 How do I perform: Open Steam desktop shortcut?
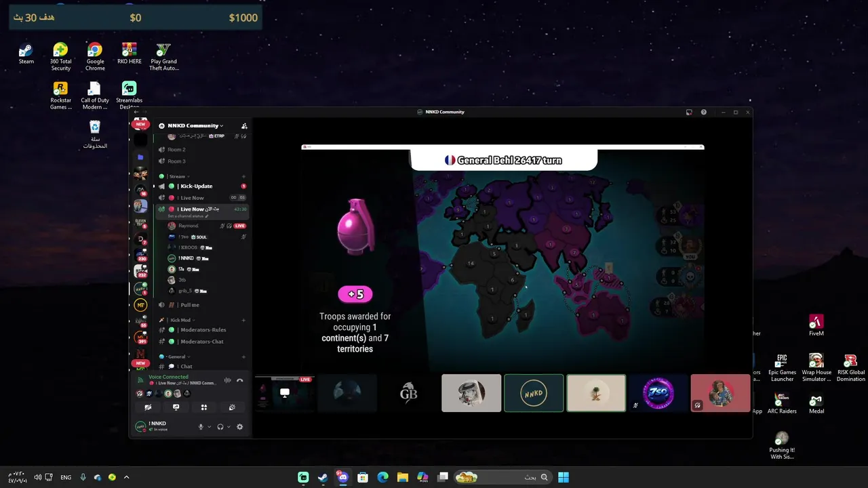26,54
